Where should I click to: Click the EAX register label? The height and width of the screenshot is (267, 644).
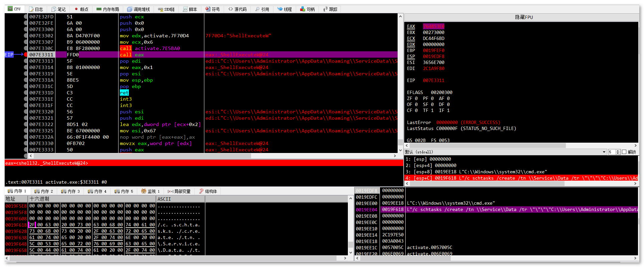click(411, 26)
